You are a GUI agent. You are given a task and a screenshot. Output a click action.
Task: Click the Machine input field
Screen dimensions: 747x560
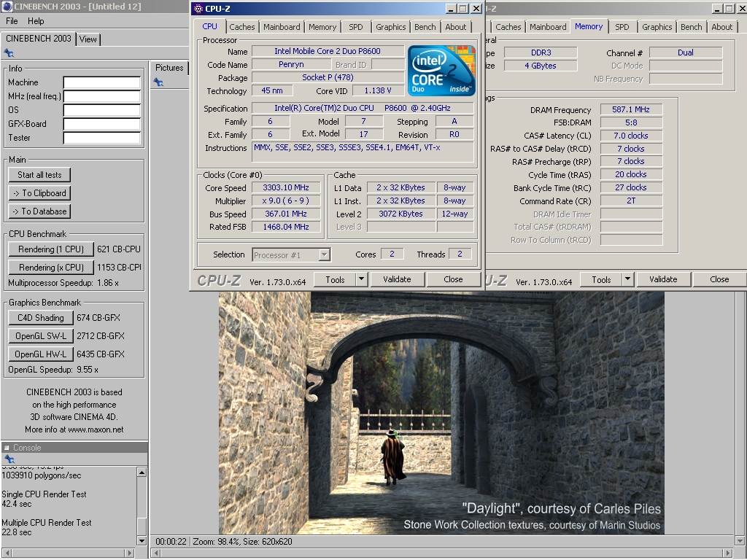102,83
